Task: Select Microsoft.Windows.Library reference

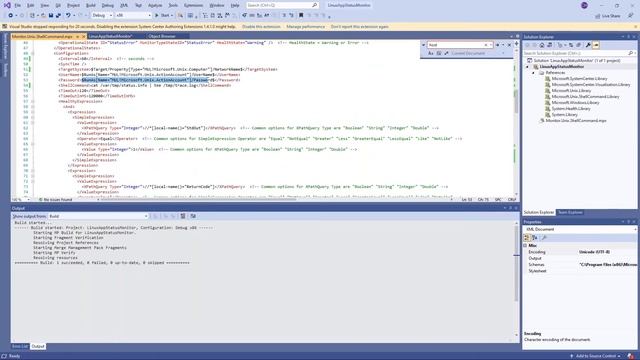Action: pos(576,103)
